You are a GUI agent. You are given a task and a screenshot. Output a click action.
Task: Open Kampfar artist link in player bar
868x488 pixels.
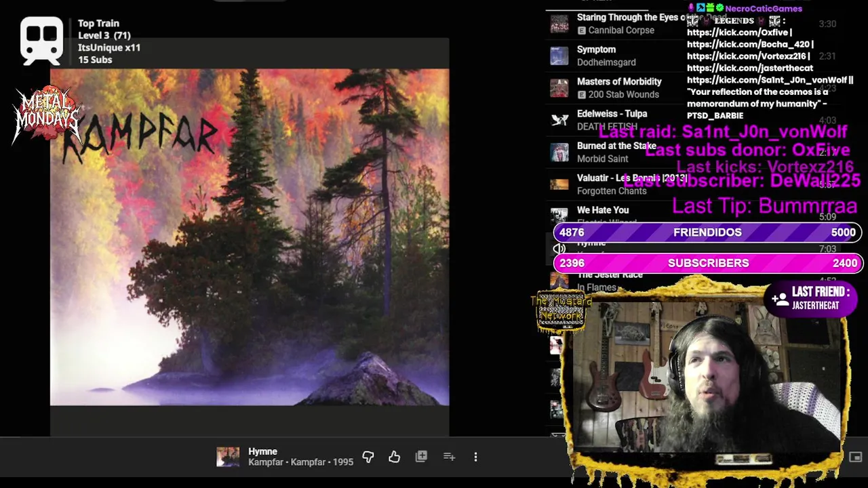coord(265,462)
